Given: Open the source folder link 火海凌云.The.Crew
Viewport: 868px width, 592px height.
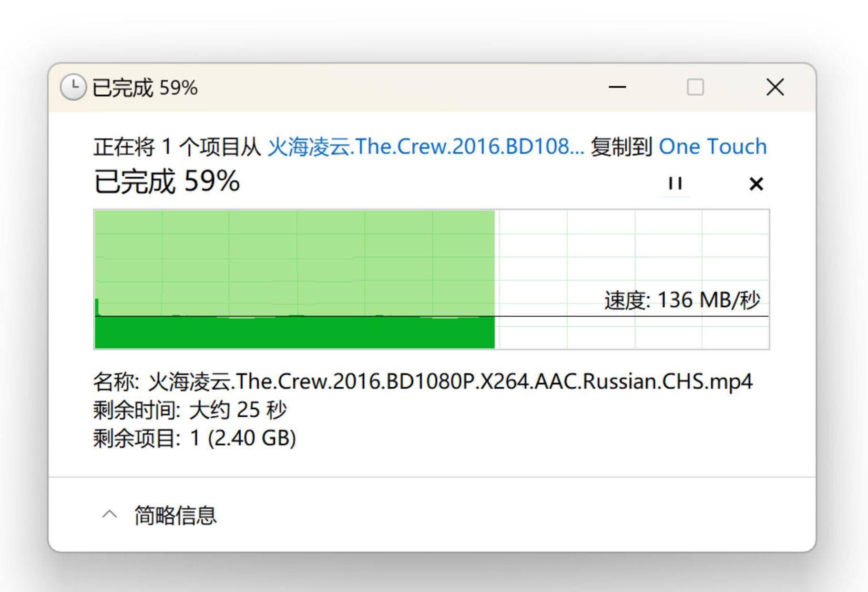Looking at the screenshot, I should coord(426,146).
